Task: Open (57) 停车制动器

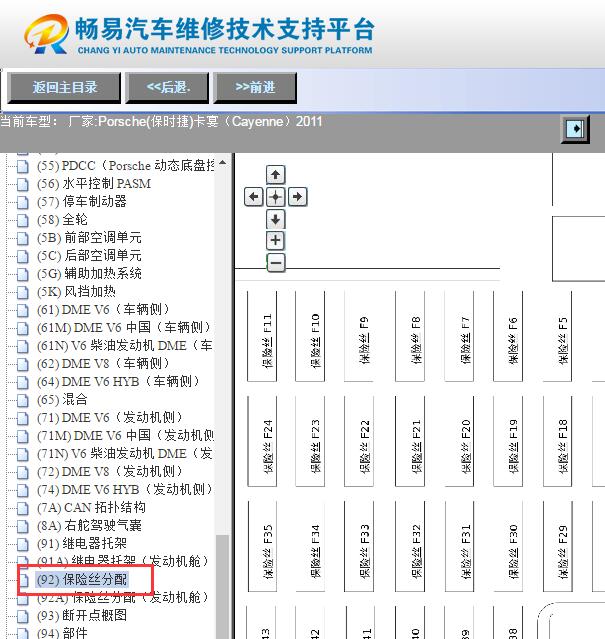Action: tap(81, 202)
